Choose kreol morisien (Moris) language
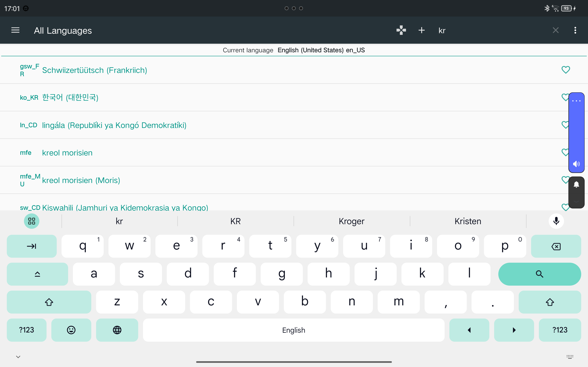The width and height of the screenshot is (588, 367). [x=81, y=180]
